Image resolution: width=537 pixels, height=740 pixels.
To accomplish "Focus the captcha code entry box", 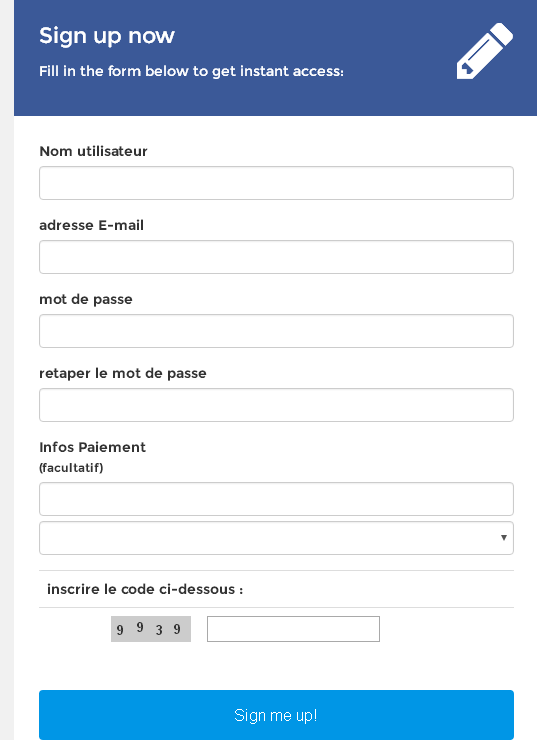I will [293, 629].
